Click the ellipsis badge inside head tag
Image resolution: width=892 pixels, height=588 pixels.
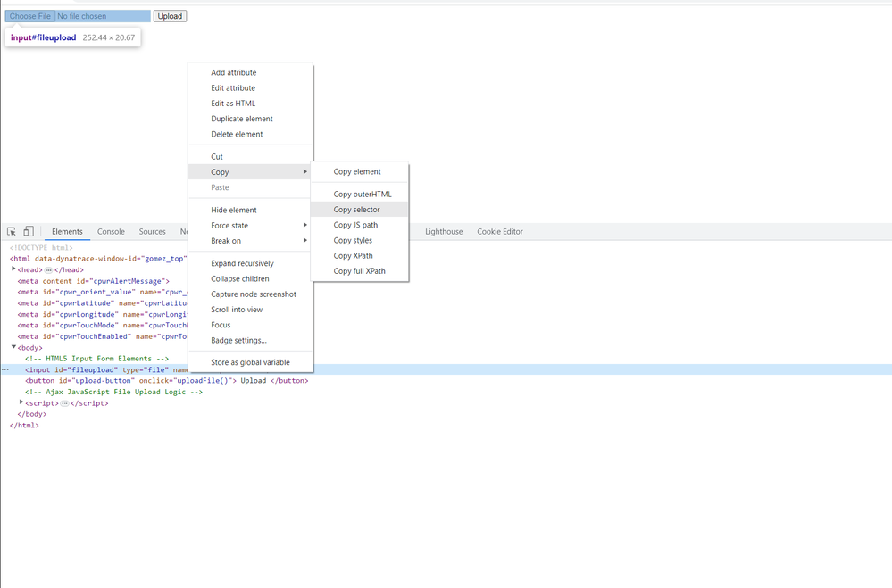48,270
